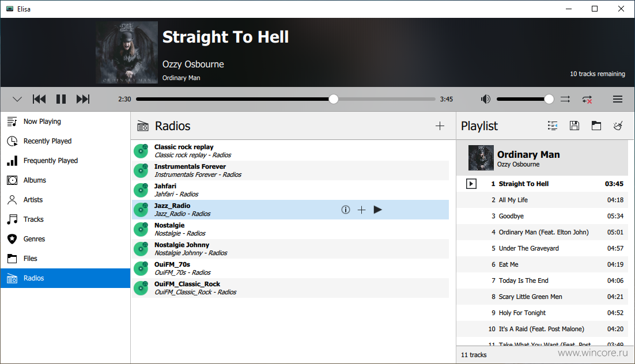635x364 pixels.
Task: Select the Goodbye track
Action: click(542, 216)
